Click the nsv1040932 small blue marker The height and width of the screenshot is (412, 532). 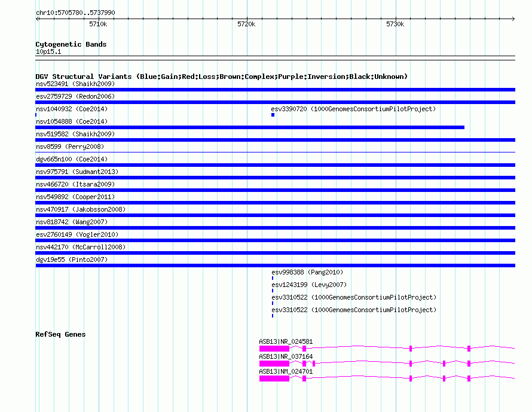pos(36,115)
